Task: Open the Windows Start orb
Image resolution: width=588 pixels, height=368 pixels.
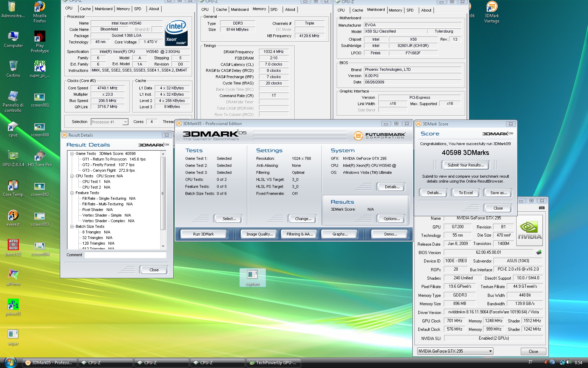Action: [10, 362]
